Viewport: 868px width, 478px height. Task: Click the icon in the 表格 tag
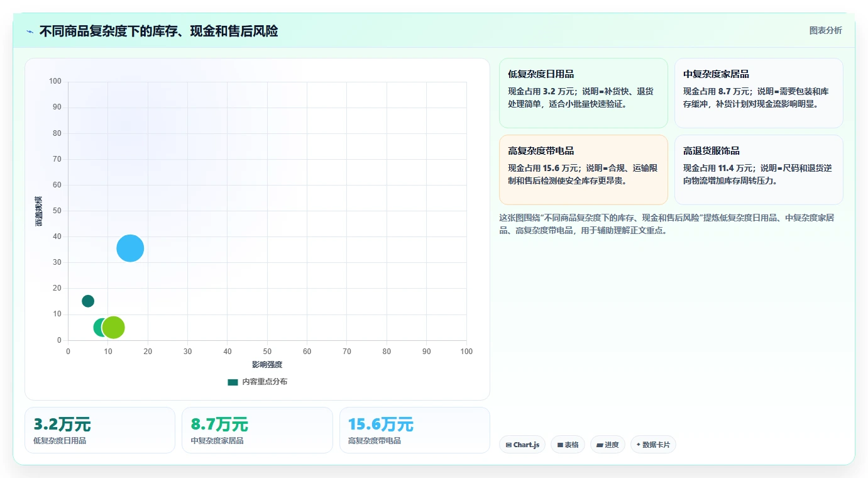click(x=560, y=445)
